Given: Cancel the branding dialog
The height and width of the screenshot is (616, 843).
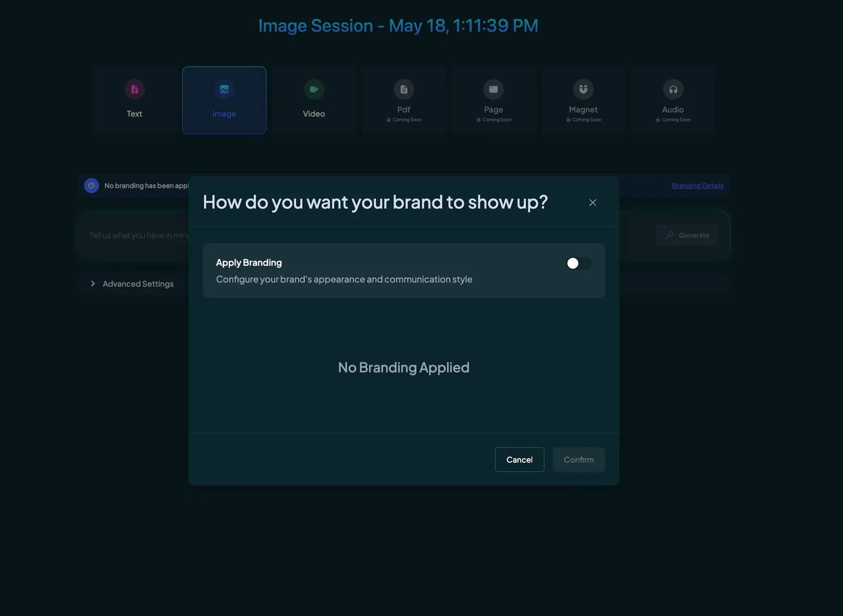Looking at the screenshot, I should click(519, 460).
